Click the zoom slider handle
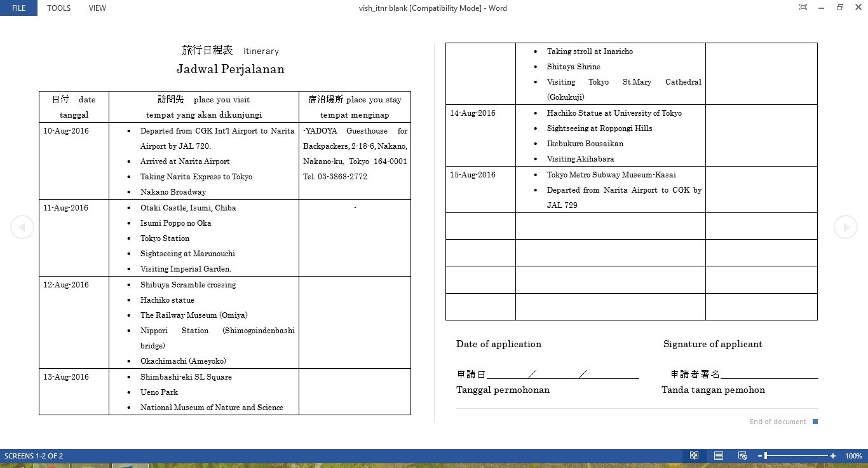The width and height of the screenshot is (868, 468). click(766, 456)
